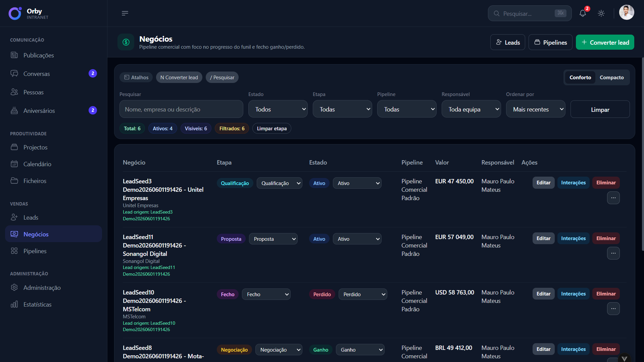Select the Total: 6 chip
Image resolution: width=644 pixels, height=362 pixels.
pos(132,129)
